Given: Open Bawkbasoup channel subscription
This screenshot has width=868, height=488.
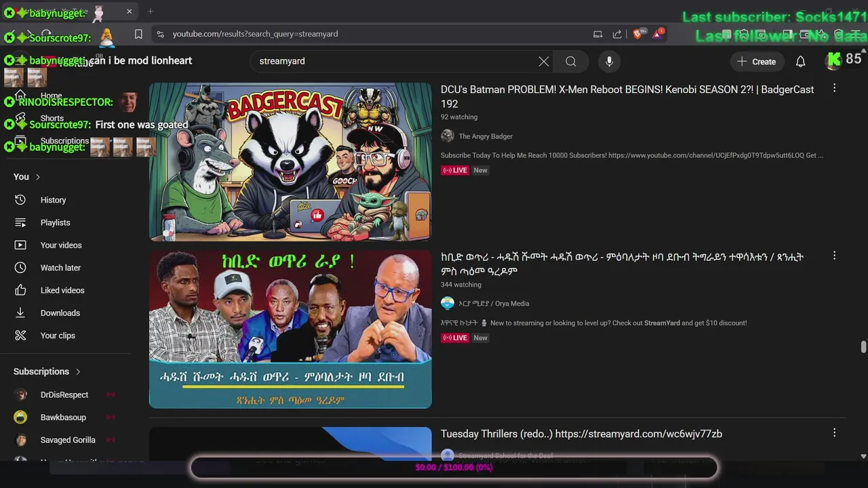Looking at the screenshot, I should (63, 418).
